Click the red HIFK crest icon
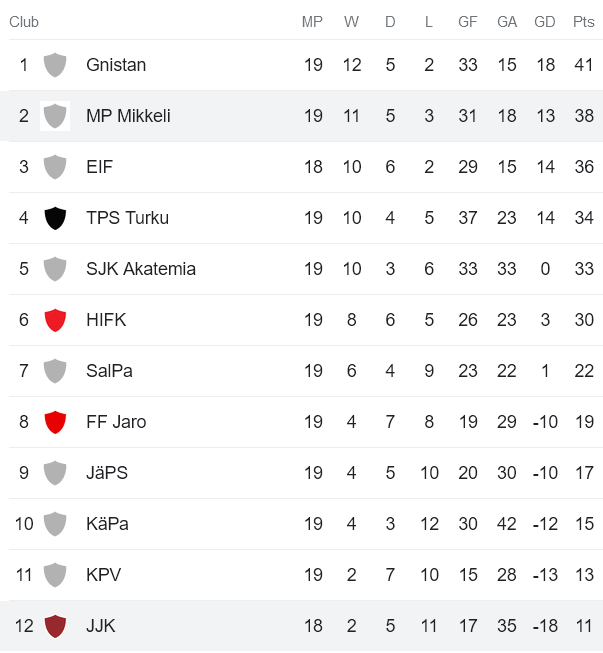Viewport: 603px width, 653px height. pos(55,320)
